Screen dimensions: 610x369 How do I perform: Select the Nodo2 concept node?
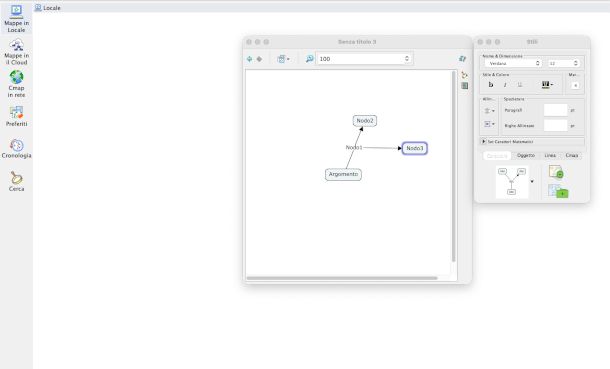(365, 121)
